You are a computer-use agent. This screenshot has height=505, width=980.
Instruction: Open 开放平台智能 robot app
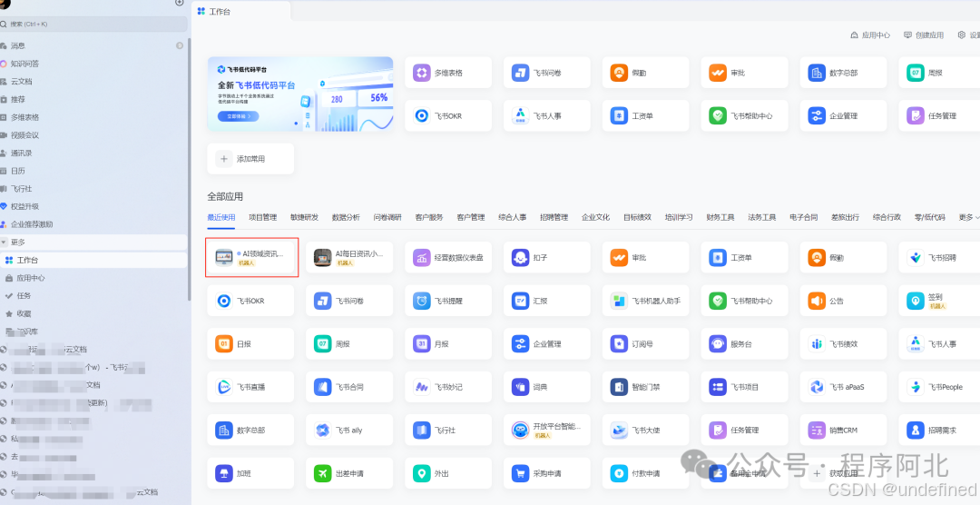coord(547,431)
